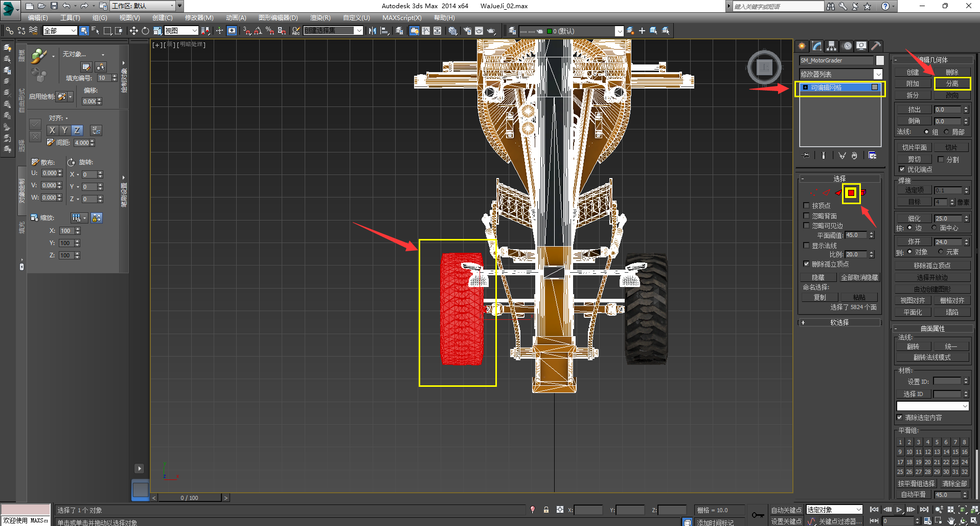Open 工具(T) menu
Viewport: 980px width, 526px height.
point(70,18)
